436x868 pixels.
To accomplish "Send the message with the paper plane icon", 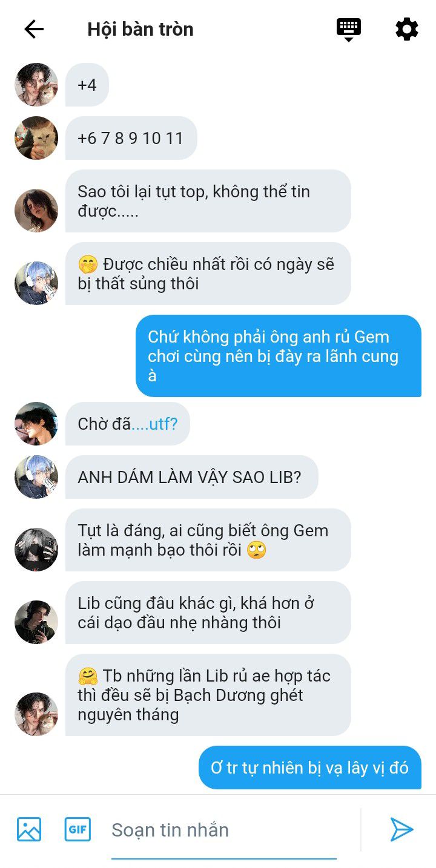I will click(402, 829).
